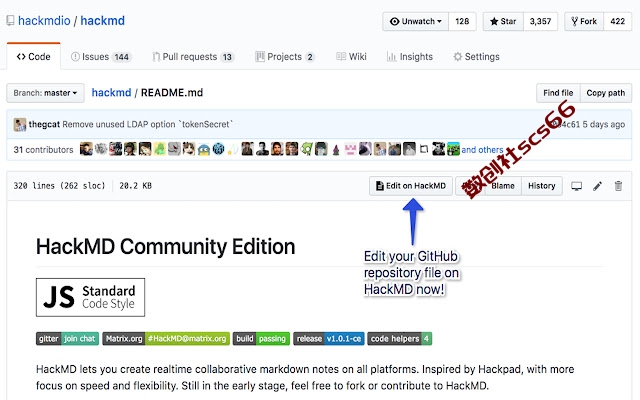Screen dimensions: 640x400
Task: Click the JS Standard Code Style badge
Action: coord(90,297)
